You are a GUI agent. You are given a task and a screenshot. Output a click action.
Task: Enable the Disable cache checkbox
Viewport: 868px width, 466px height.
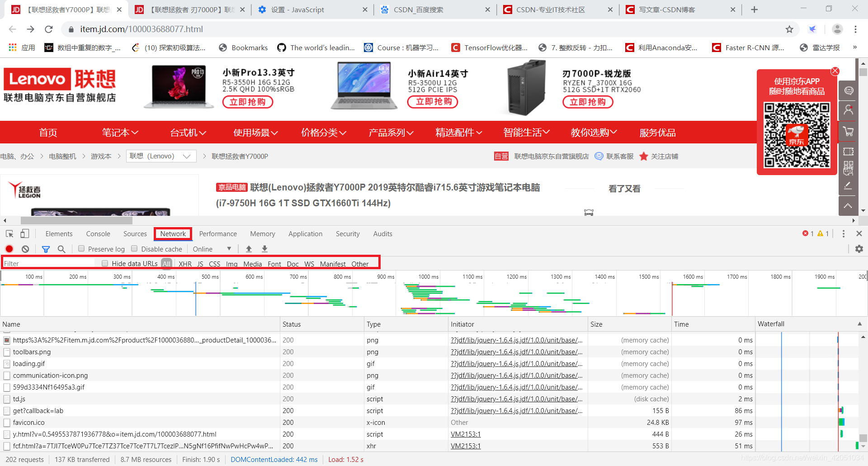coord(134,248)
